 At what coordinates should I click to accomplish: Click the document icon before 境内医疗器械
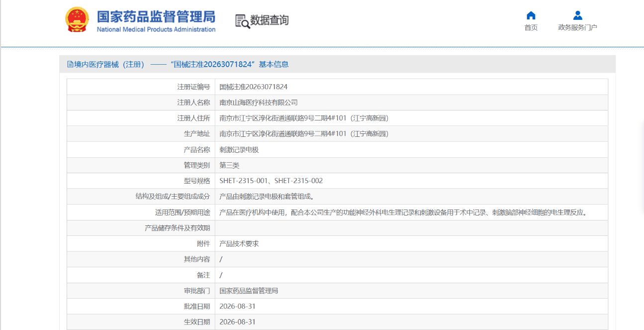pos(70,64)
